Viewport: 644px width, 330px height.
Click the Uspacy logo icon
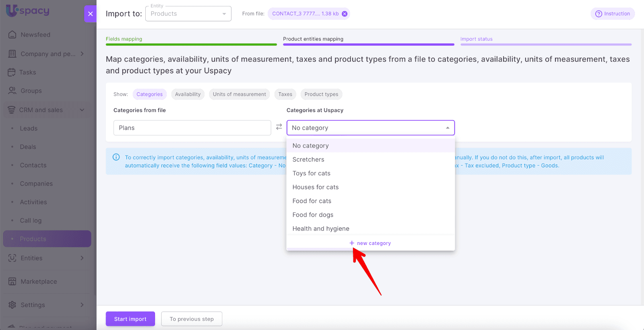point(12,10)
